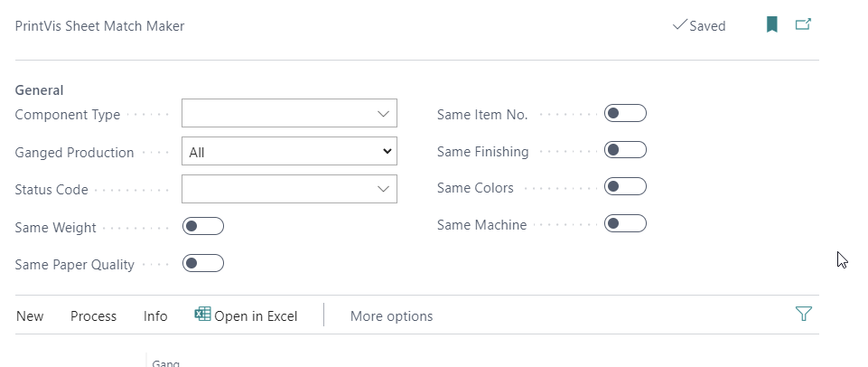Screen dimensions: 868x367
Task: Click the Excel icon in toolbar
Action: click(202, 315)
